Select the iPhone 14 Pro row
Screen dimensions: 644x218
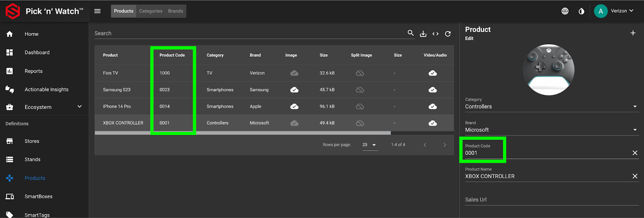click(x=274, y=107)
